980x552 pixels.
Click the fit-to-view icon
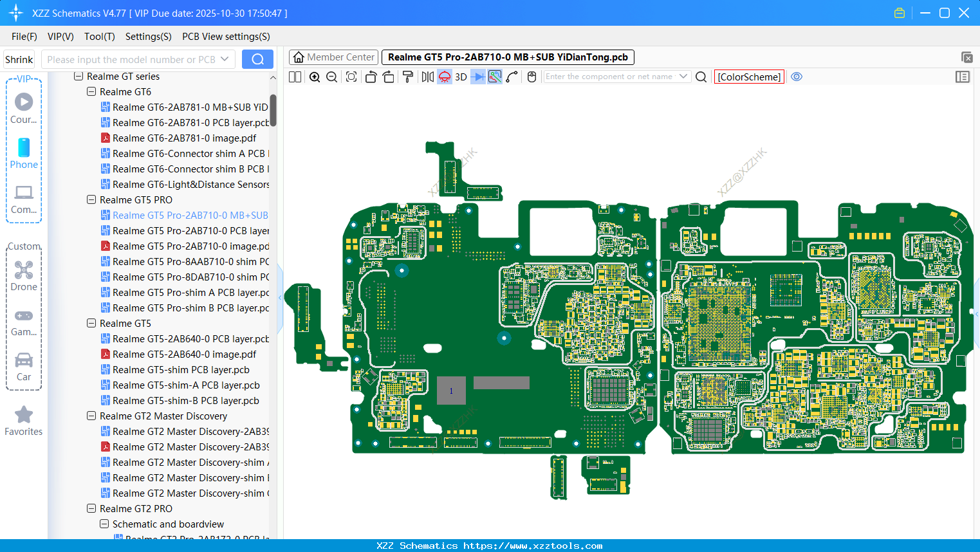(351, 77)
